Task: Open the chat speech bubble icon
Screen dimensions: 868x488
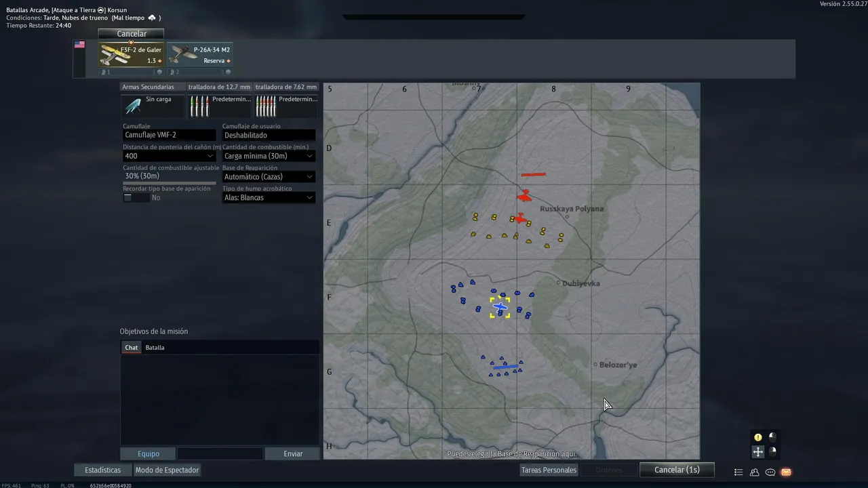Action: coord(770,472)
